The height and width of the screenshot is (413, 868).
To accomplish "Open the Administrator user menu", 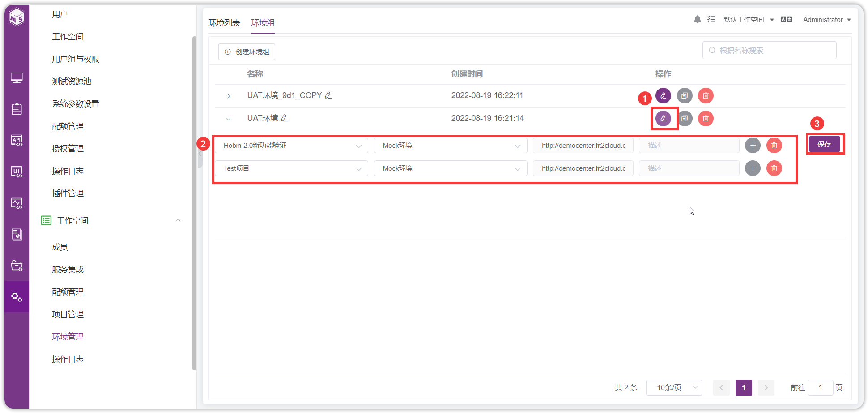I will click(x=827, y=20).
